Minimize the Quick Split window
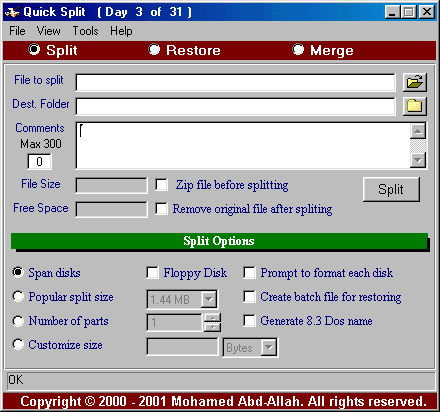The width and height of the screenshot is (440, 412). [x=392, y=12]
